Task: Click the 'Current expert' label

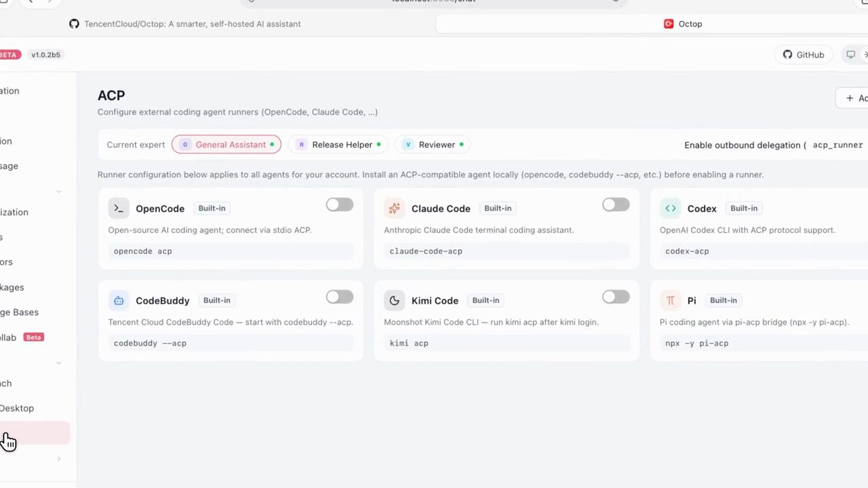Action: click(136, 145)
